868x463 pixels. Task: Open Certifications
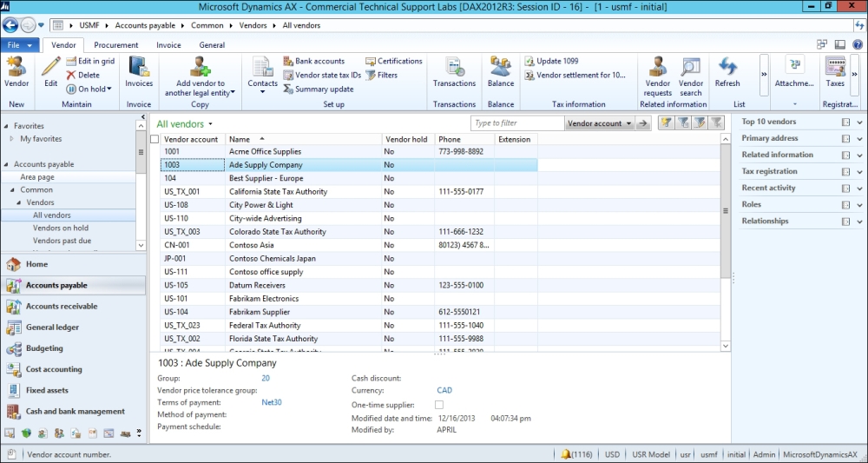coord(393,61)
